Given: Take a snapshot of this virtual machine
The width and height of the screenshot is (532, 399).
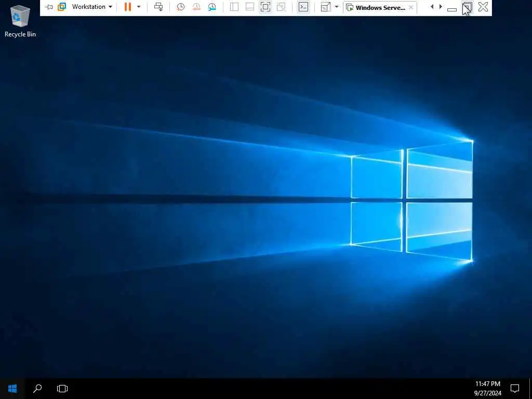Looking at the screenshot, I should click(x=180, y=7).
